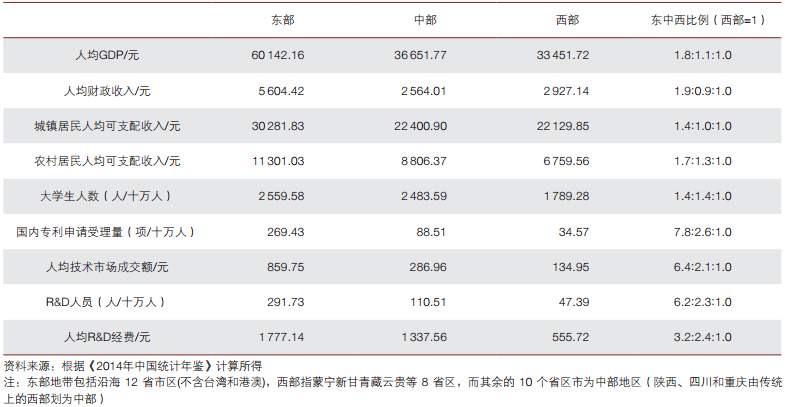Select the ratio cell 7.8:2.6:1.0
The image size is (785, 407).
tap(703, 232)
